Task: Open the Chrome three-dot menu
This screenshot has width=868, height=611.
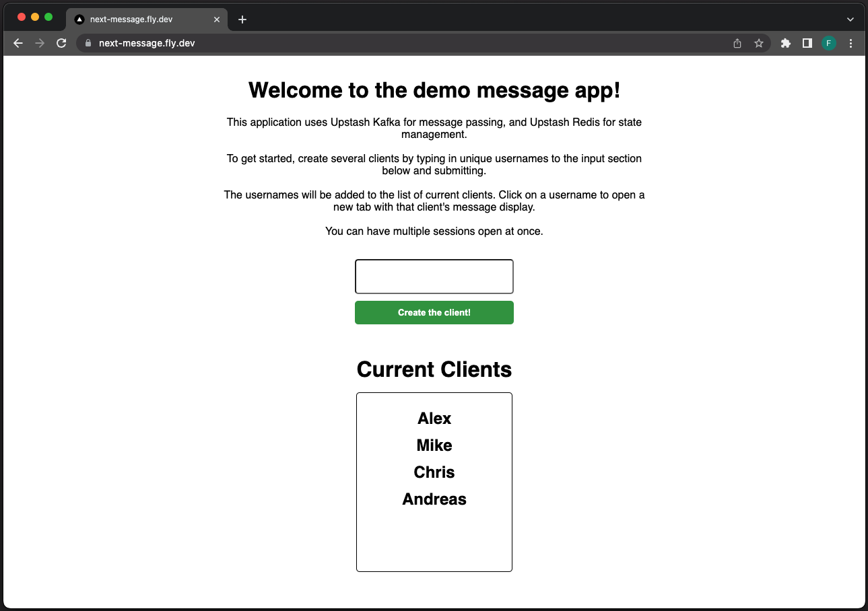Action: point(850,43)
